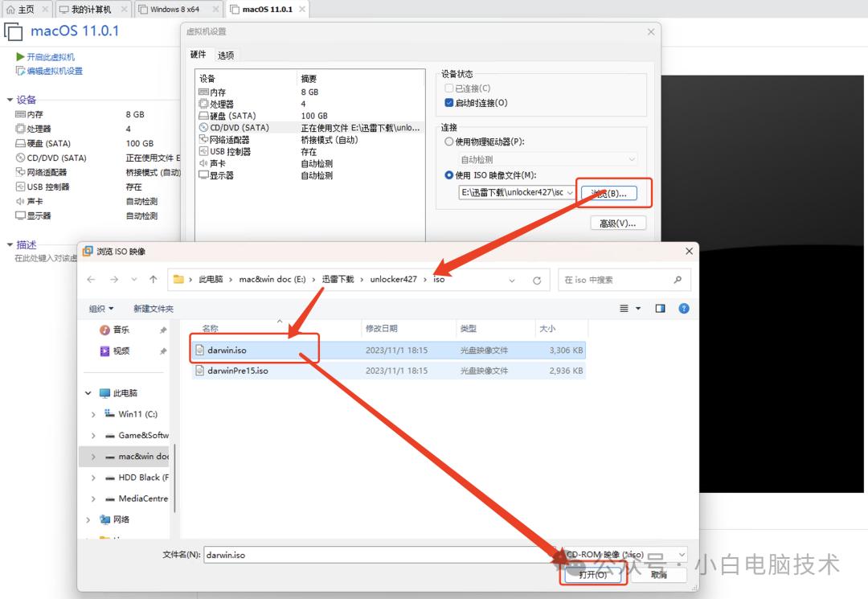Open the CD-ROM 映像 file type dropdown
The width and height of the screenshot is (868, 599).
click(x=682, y=554)
